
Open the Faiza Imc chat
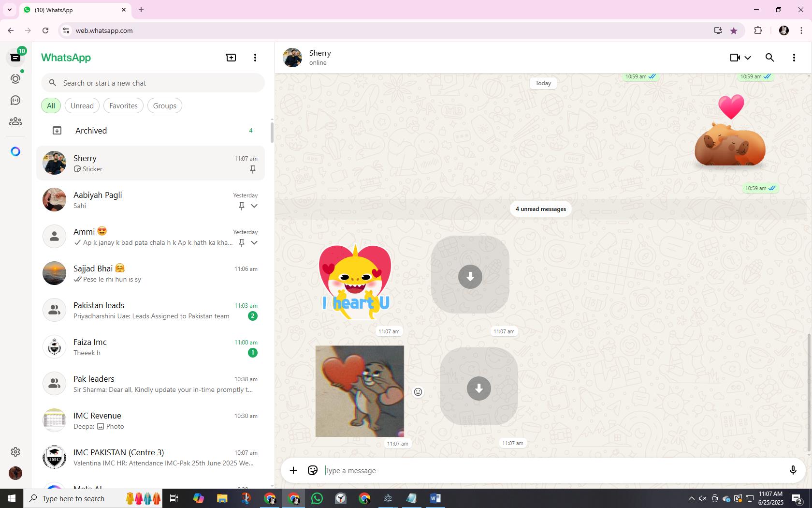click(x=151, y=347)
